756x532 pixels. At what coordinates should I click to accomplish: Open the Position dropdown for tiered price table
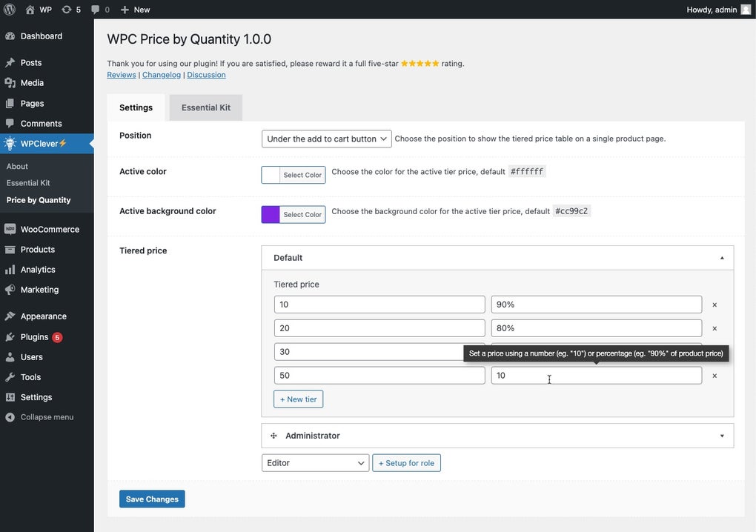(x=326, y=139)
